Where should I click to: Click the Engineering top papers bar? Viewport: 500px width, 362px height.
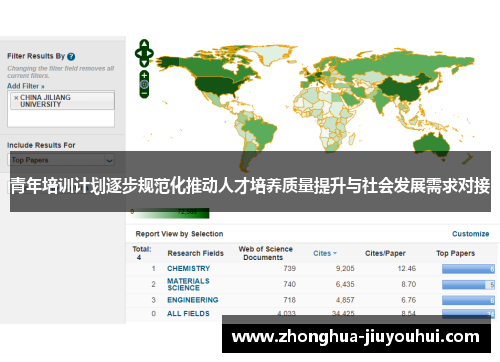[x=468, y=300]
